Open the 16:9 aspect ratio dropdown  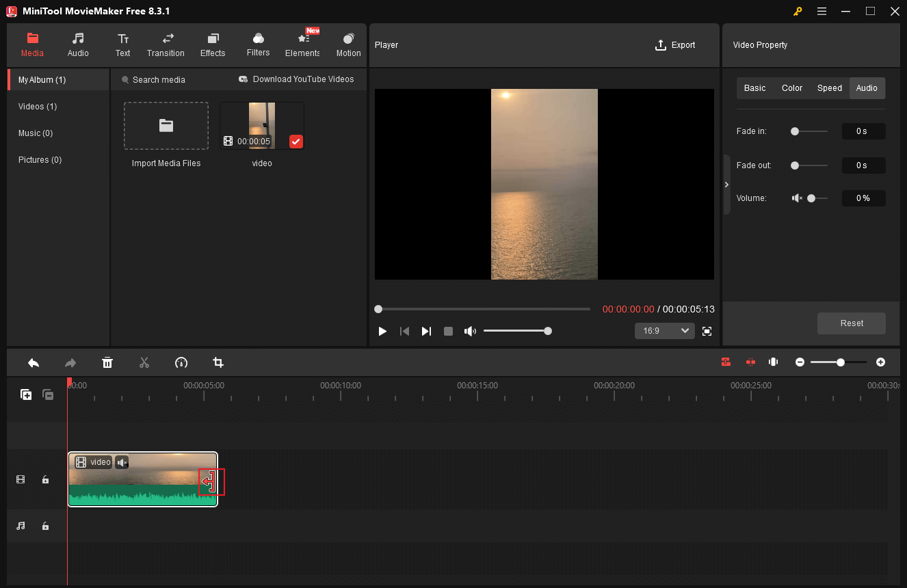pos(663,330)
